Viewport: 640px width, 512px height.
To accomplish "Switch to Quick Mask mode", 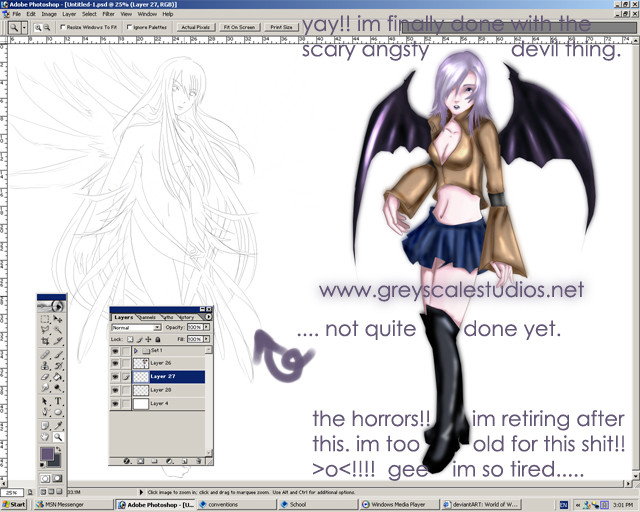I will tap(58, 478).
